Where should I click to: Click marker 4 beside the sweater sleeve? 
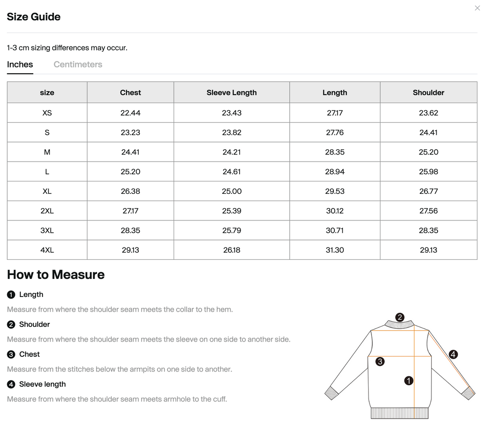453,354
